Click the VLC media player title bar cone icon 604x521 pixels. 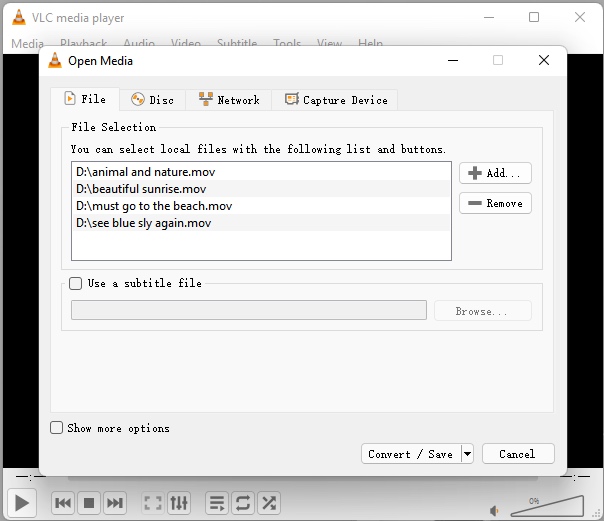coord(19,18)
